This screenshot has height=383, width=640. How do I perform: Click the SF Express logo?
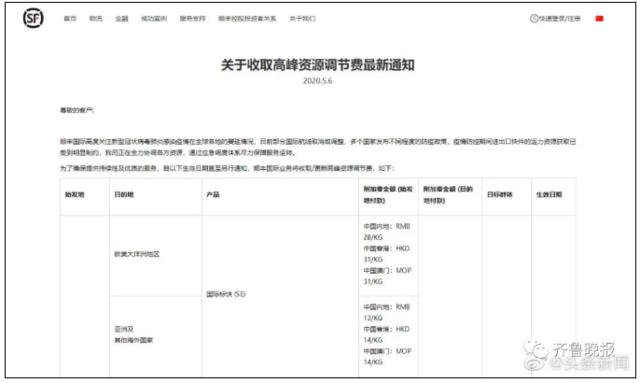[33, 18]
